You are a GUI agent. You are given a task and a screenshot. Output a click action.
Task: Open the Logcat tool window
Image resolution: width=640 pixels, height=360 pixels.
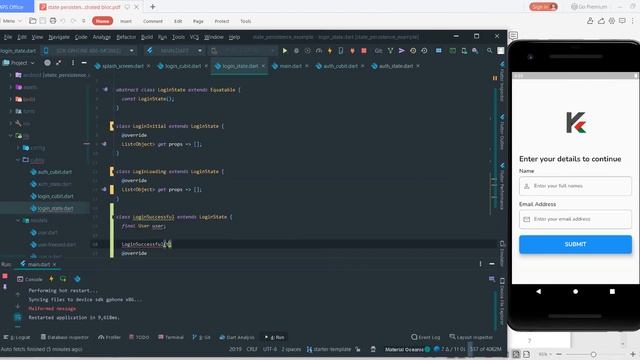tap(17, 337)
